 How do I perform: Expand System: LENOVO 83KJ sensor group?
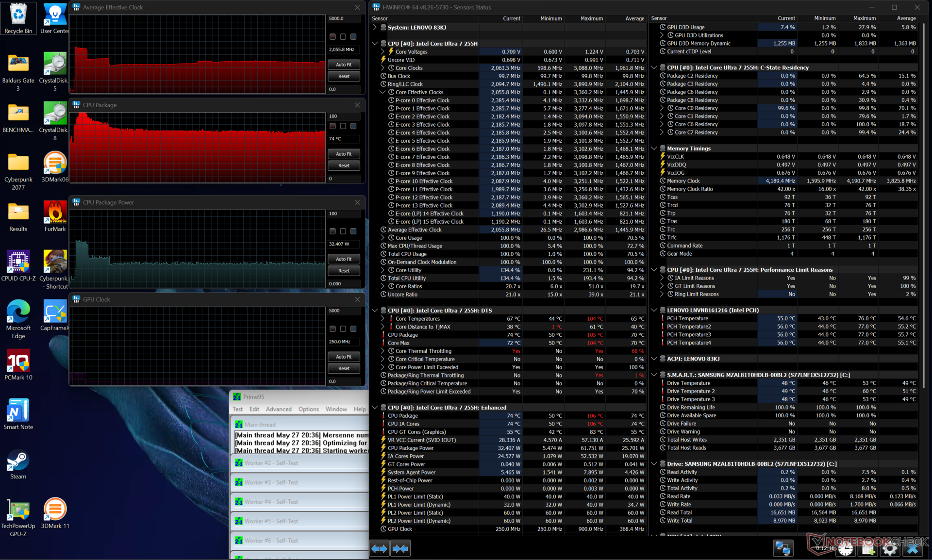click(x=375, y=28)
